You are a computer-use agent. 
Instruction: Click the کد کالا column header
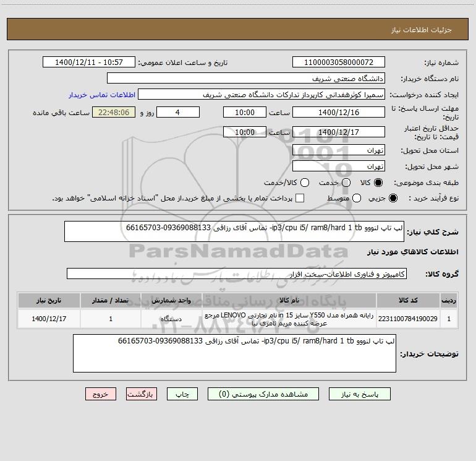point(408,300)
